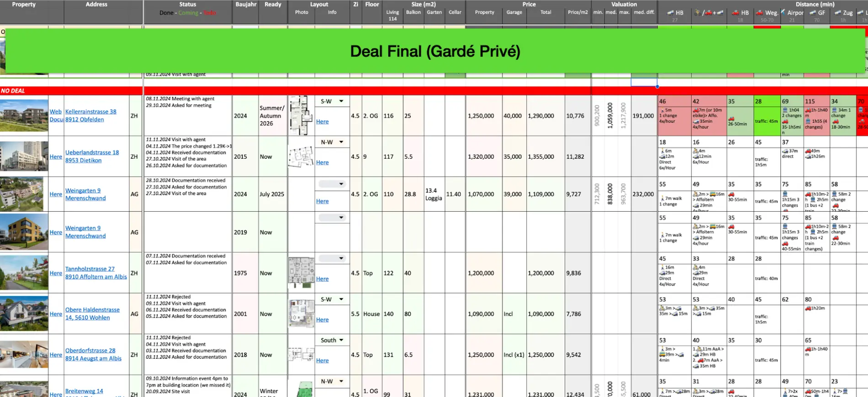Open the Oberdorfstrasse 28 address link
The height and width of the screenshot is (397, 868).
tap(93, 355)
